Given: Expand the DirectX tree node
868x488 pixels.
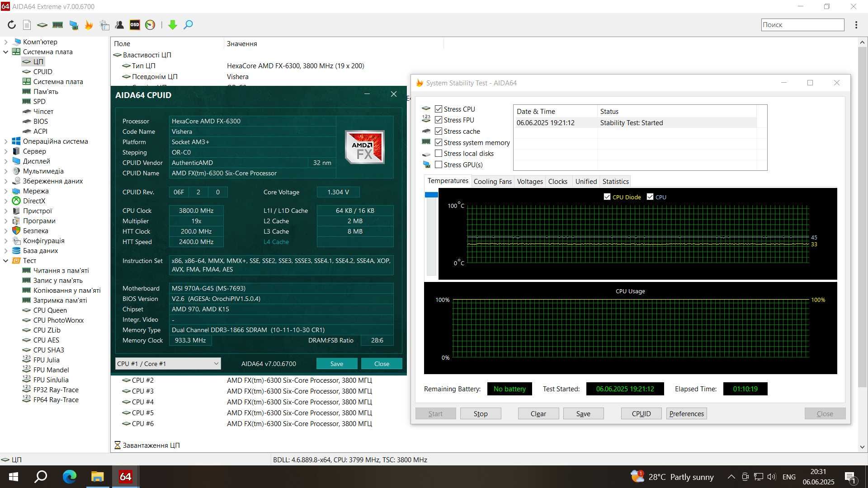Looking at the screenshot, I should point(6,201).
